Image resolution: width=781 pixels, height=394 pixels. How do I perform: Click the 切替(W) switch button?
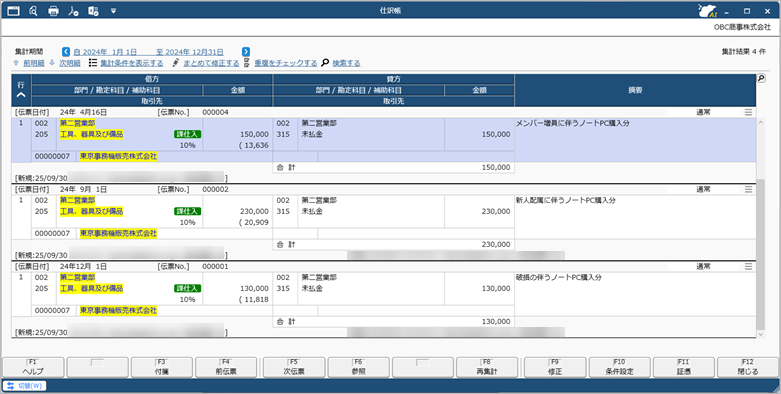coord(24,386)
